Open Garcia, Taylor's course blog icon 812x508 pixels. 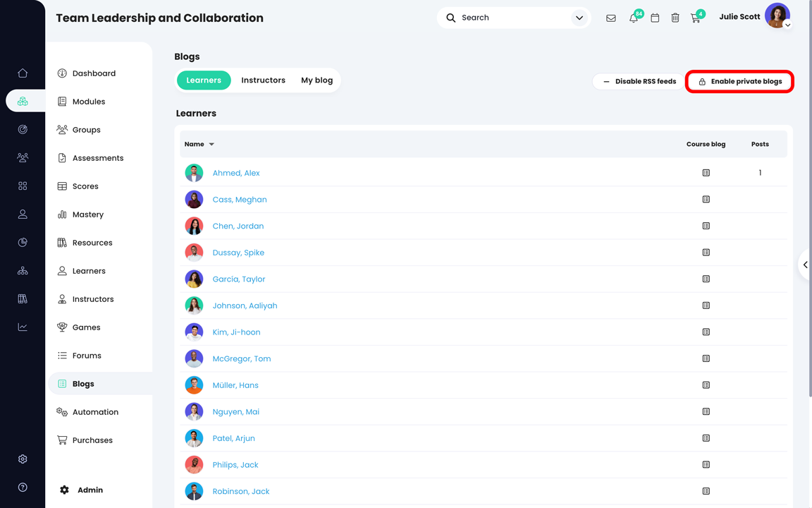point(706,279)
